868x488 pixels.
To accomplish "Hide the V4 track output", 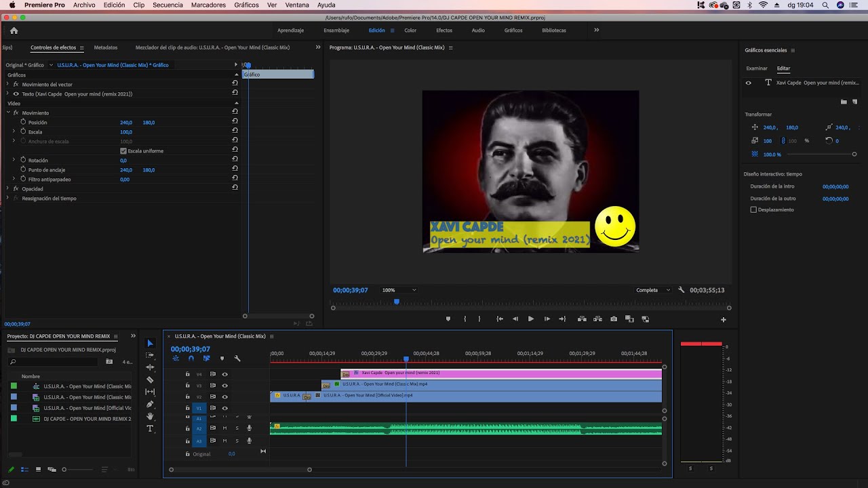I will (x=224, y=373).
